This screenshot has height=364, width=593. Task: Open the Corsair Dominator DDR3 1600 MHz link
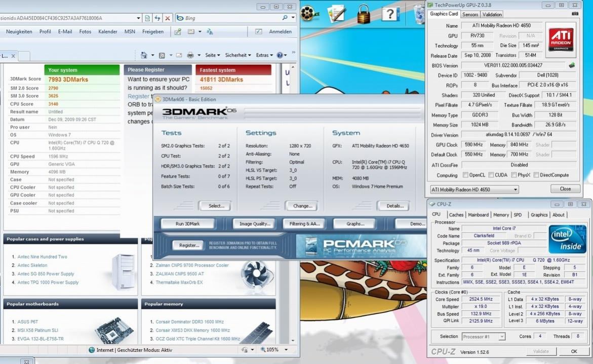click(190, 321)
